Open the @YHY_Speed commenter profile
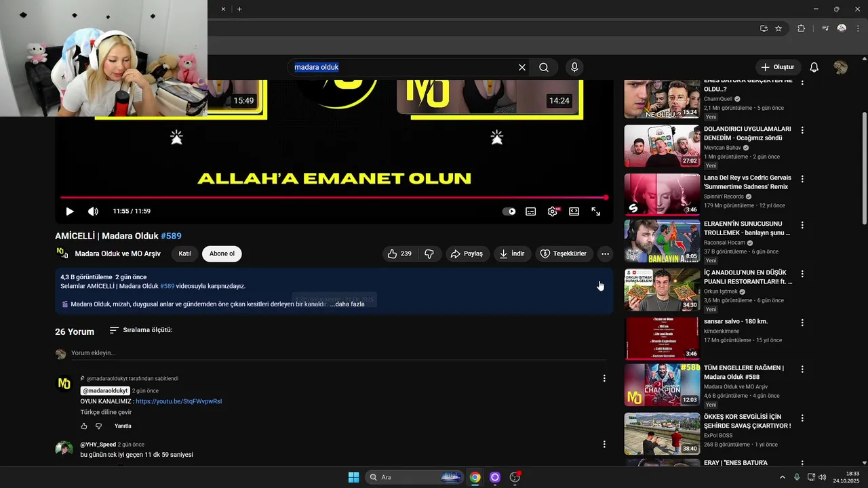 [x=98, y=445]
